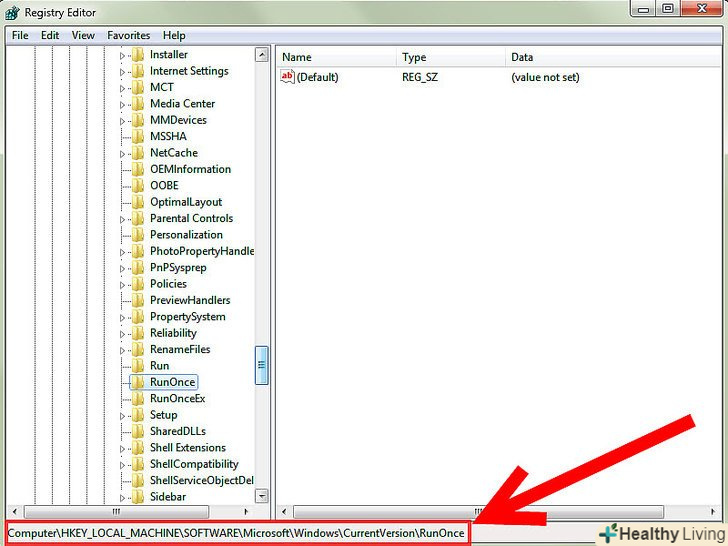Select the ShellCompatibility key label

click(194, 464)
